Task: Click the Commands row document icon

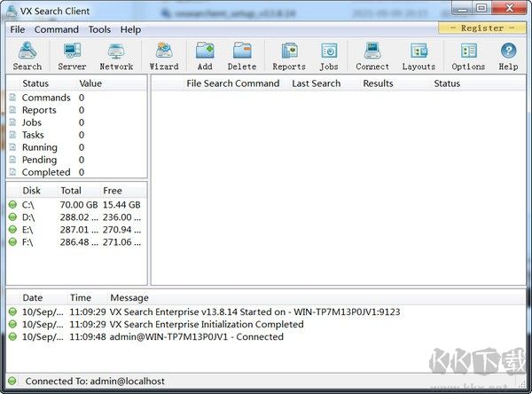Action: (12, 98)
